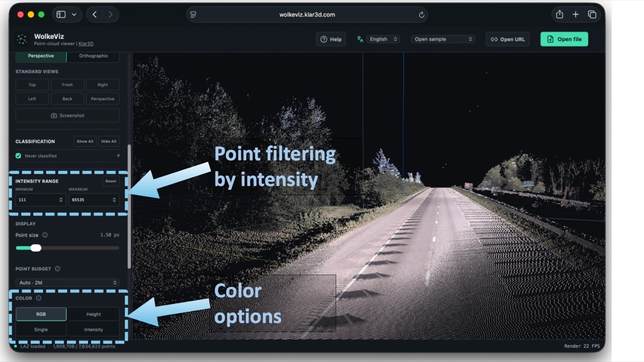Click the Maximum intensity field
Viewport: 644px width, 362px height.
(94, 200)
